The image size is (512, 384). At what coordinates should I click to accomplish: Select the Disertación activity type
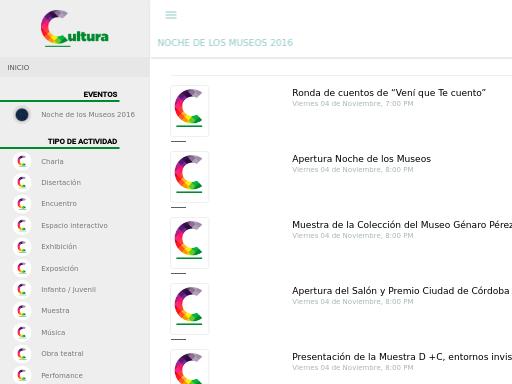click(61, 183)
